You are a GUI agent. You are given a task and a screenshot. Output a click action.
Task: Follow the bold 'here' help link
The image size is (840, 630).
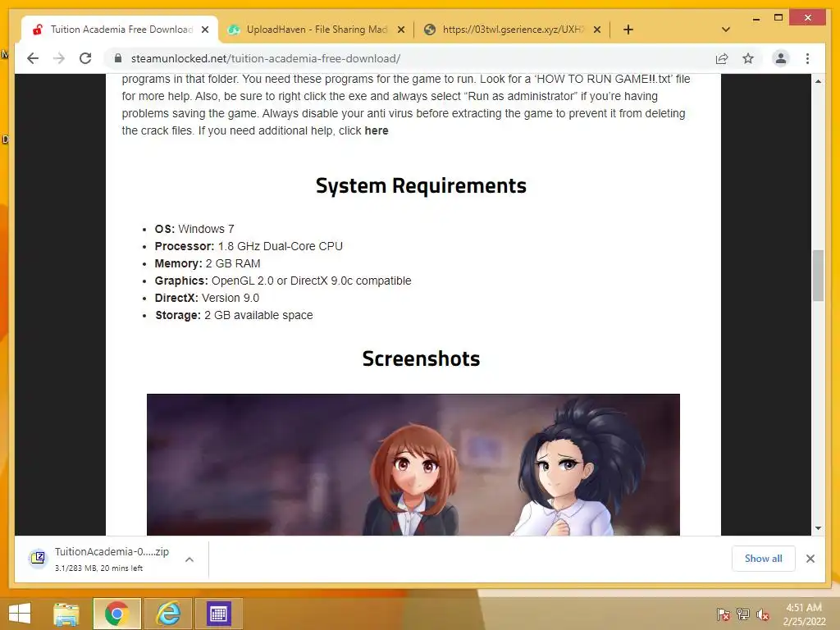click(x=376, y=130)
